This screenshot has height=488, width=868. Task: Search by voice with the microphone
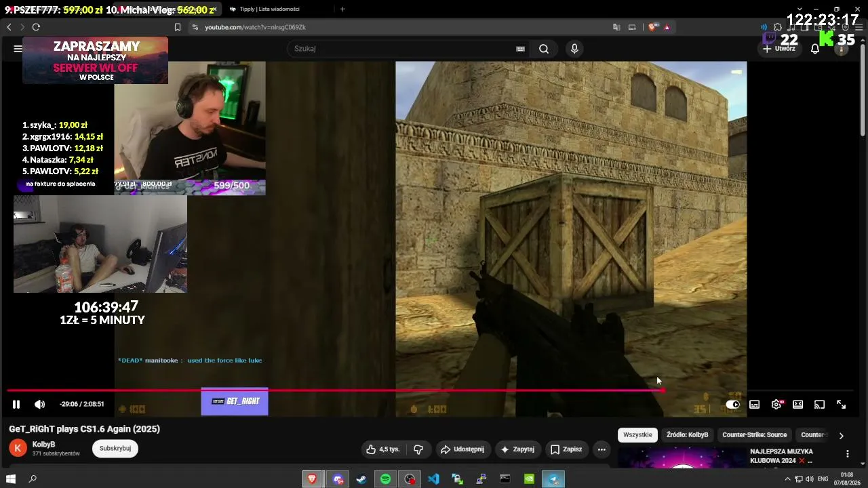pyautogui.click(x=574, y=49)
